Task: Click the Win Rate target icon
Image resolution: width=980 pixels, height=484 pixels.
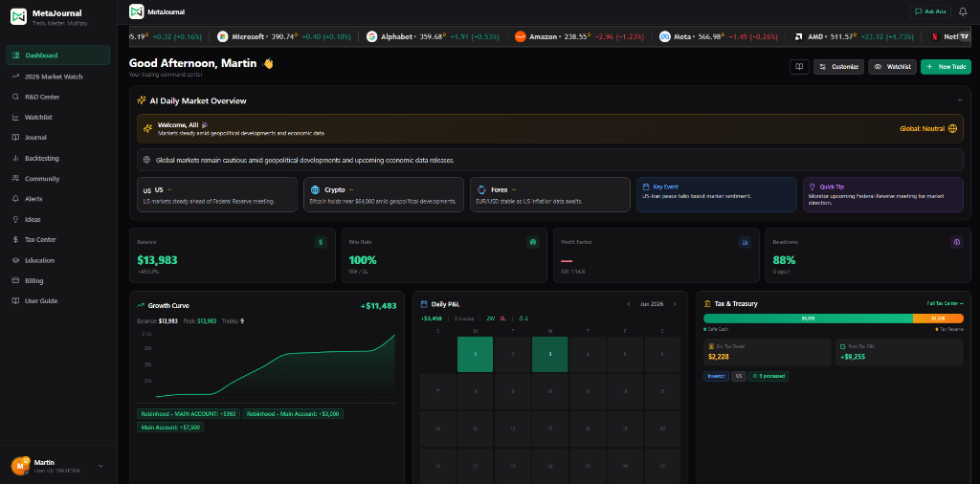Action: click(x=532, y=242)
